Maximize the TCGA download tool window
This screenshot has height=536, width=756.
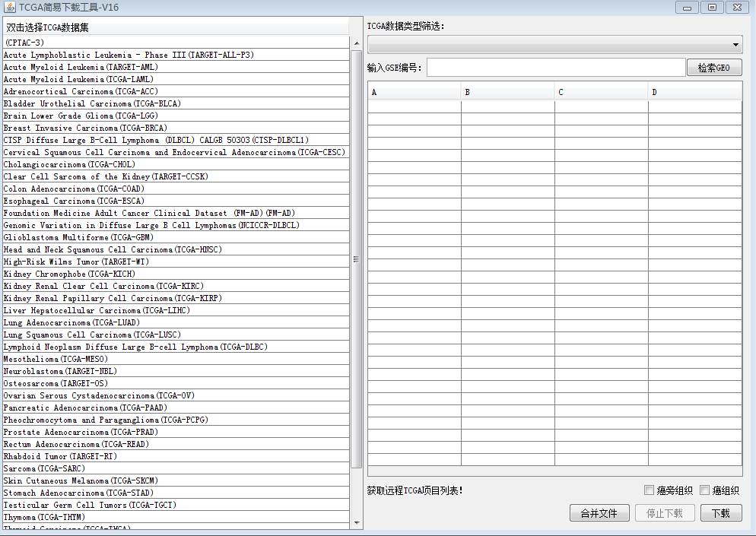click(x=712, y=8)
